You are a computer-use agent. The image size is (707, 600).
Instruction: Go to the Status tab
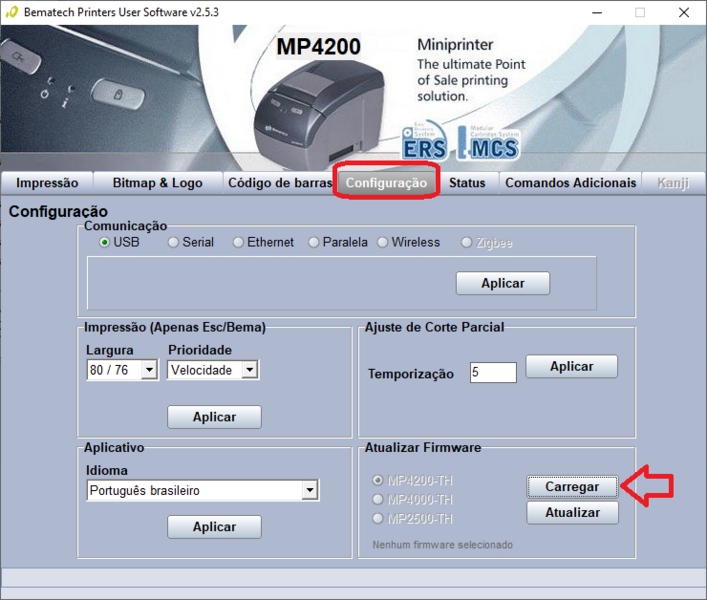tap(467, 183)
